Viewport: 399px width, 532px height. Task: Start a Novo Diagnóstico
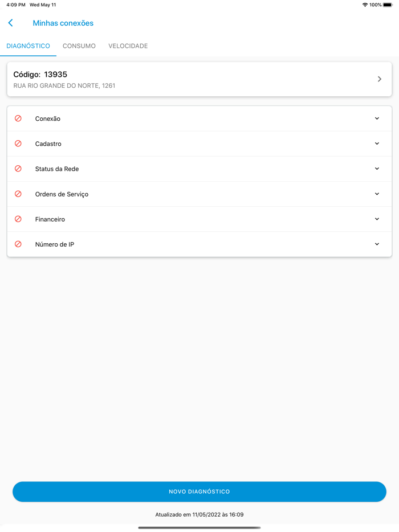(x=199, y=492)
